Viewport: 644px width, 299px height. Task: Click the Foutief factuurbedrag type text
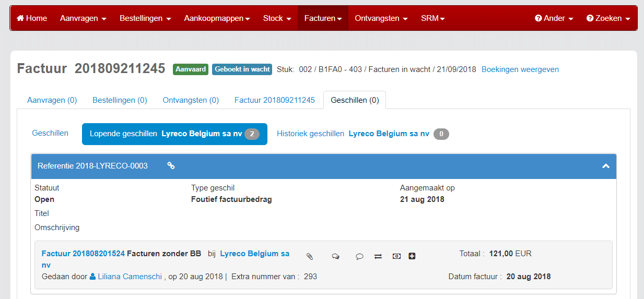tap(231, 199)
